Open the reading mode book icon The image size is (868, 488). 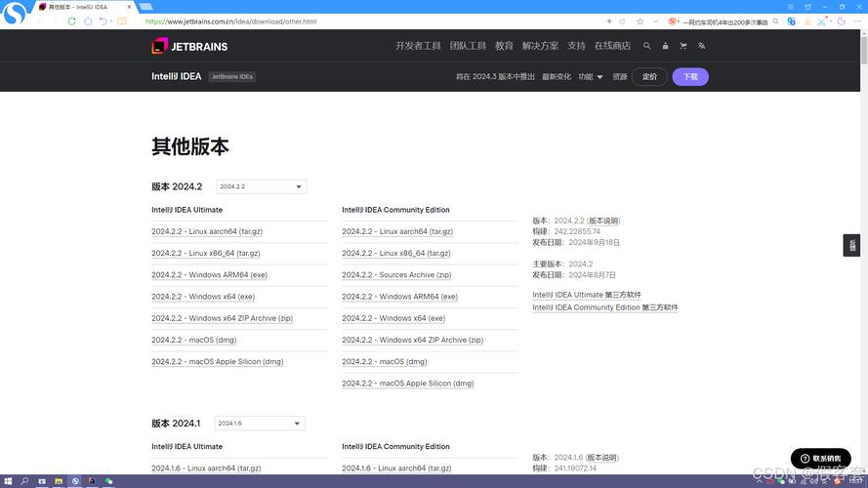tap(122, 21)
